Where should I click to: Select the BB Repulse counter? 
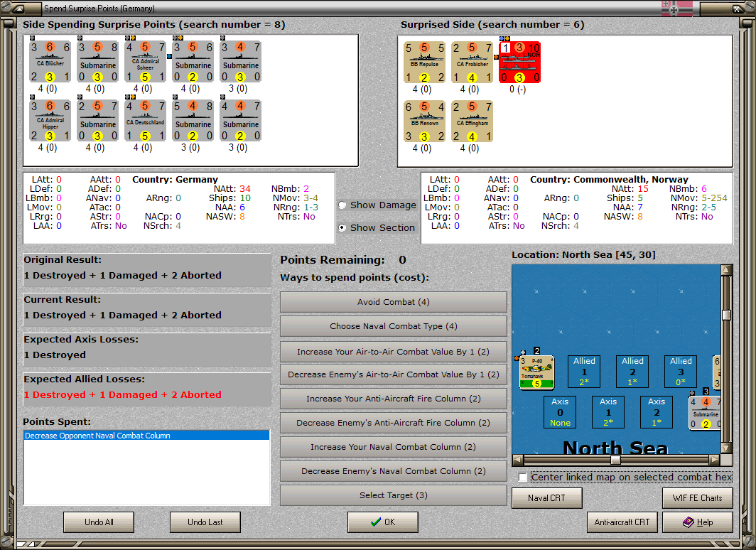click(424, 63)
